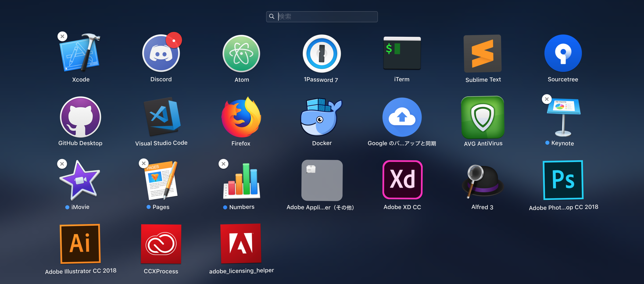Screen dimensions: 644x284
Task: Click delete X badge on Keynote
Action: (547, 99)
